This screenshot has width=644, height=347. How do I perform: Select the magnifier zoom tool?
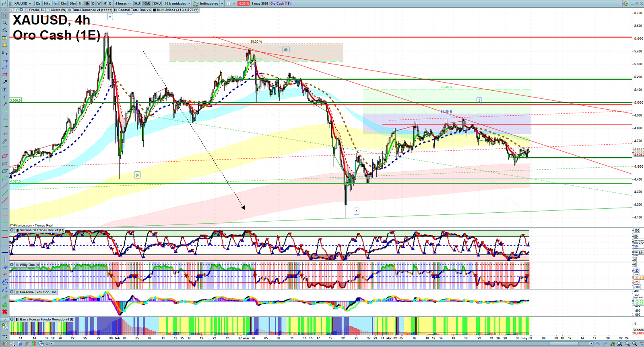[x=5, y=23]
